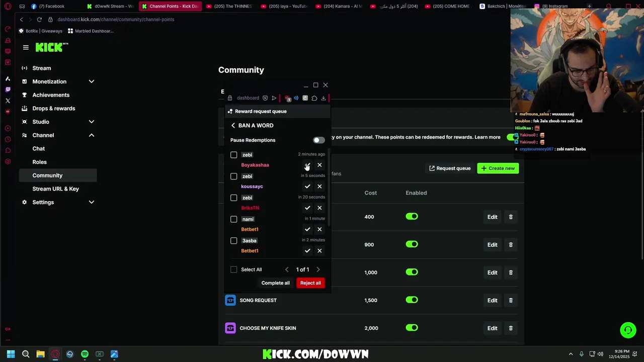Open Windows Start menu
The width and height of the screenshot is (644, 362).
tap(11, 354)
